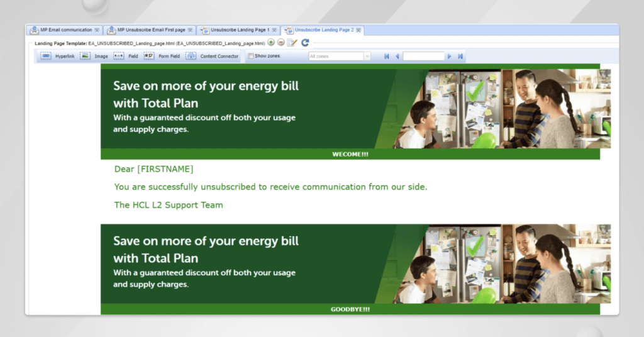Select the Image insert icon
Viewport: 644px width, 337px height.
[85, 56]
